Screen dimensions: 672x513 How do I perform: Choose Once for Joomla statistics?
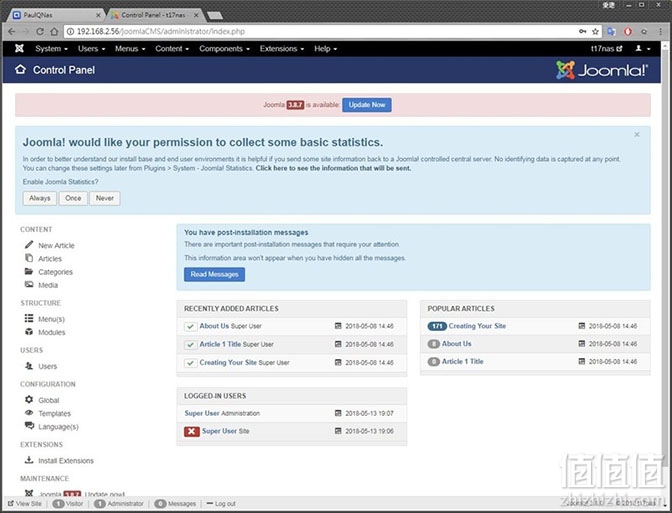pyautogui.click(x=73, y=198)
